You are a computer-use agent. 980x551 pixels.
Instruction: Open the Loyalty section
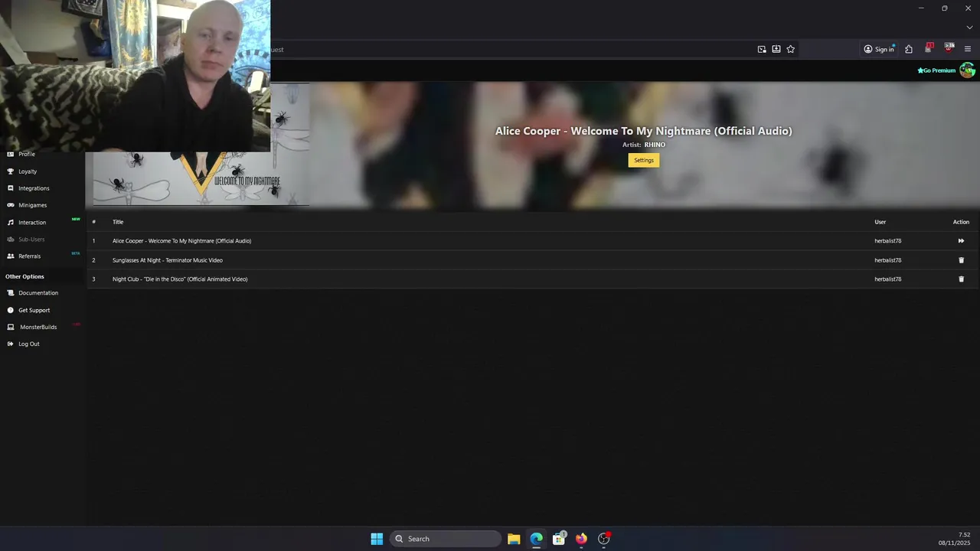(x=28, y=171)
